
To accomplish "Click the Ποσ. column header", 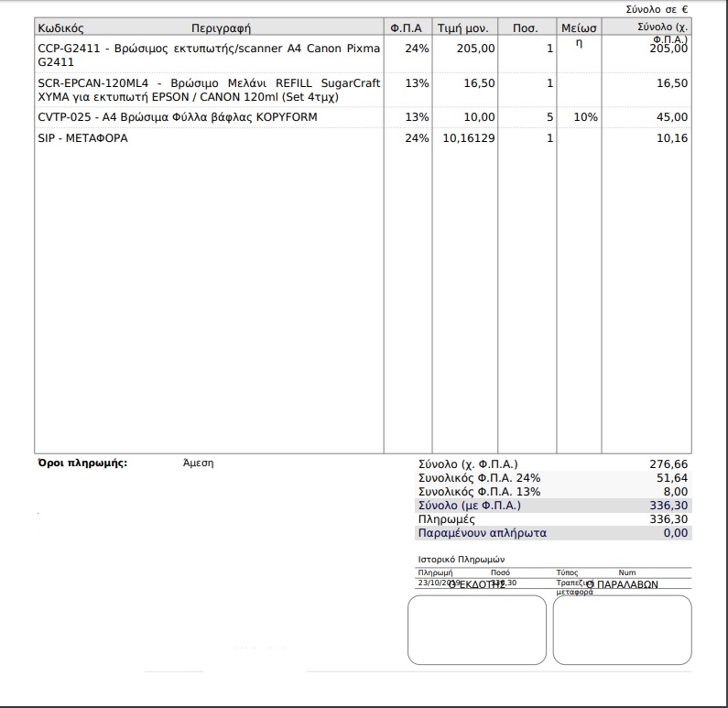I will tap(525, 27).
